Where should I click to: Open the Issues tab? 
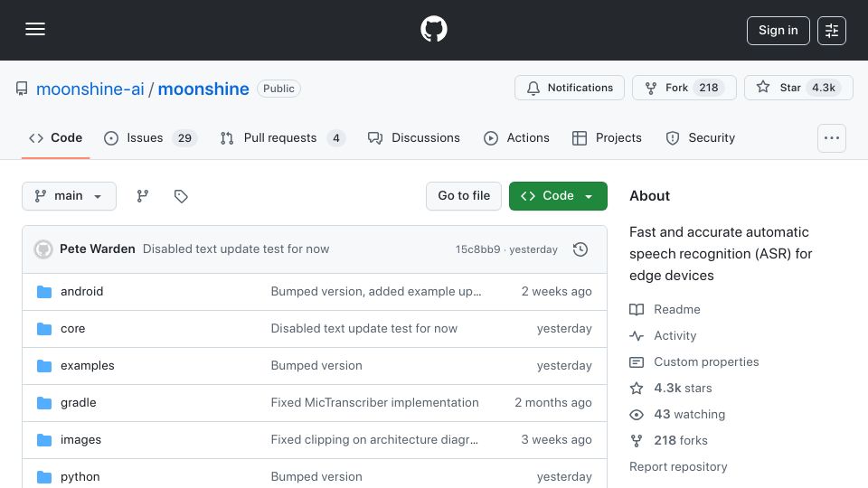click(150, 137)
